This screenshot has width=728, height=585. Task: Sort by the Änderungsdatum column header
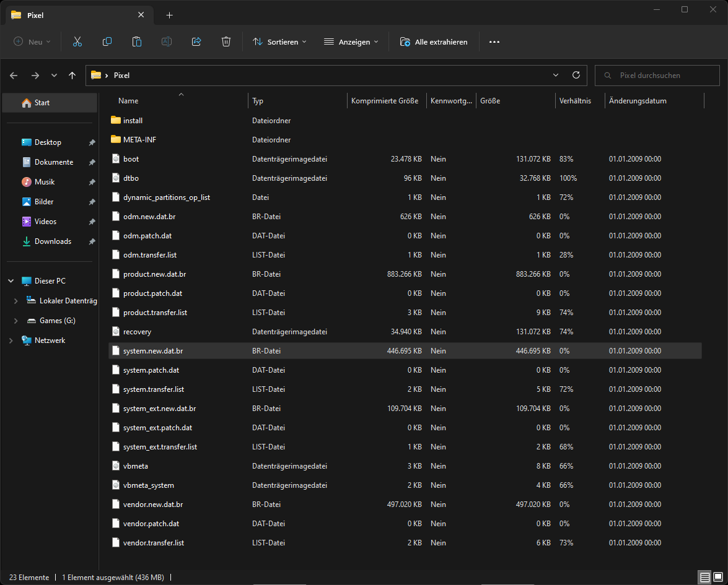pos(638,101)
